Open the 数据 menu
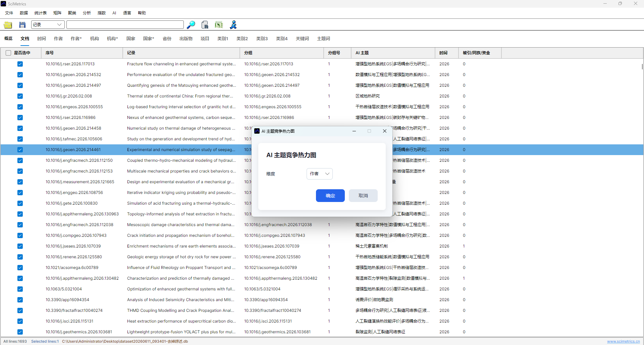The image size is (644, 345). click(x=24, y=13)
